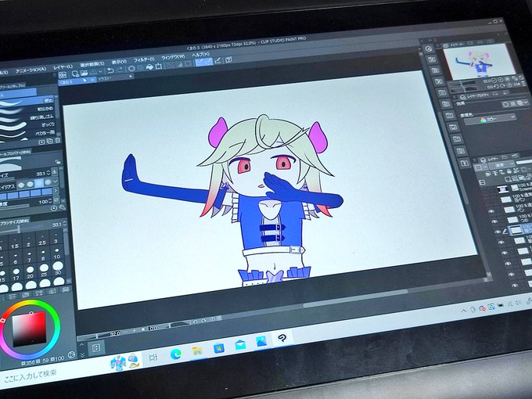Viewport: 532px width, 399px height.
Task: Click the Undo arrow icon
Action: click(110, 70)
